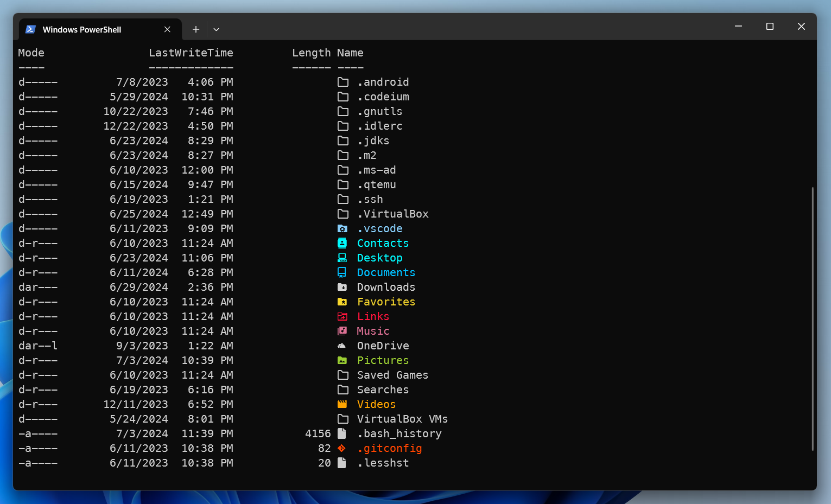Click the orange Videos clapperboard icon
This screenshot has height=504, width=831.
342,404
